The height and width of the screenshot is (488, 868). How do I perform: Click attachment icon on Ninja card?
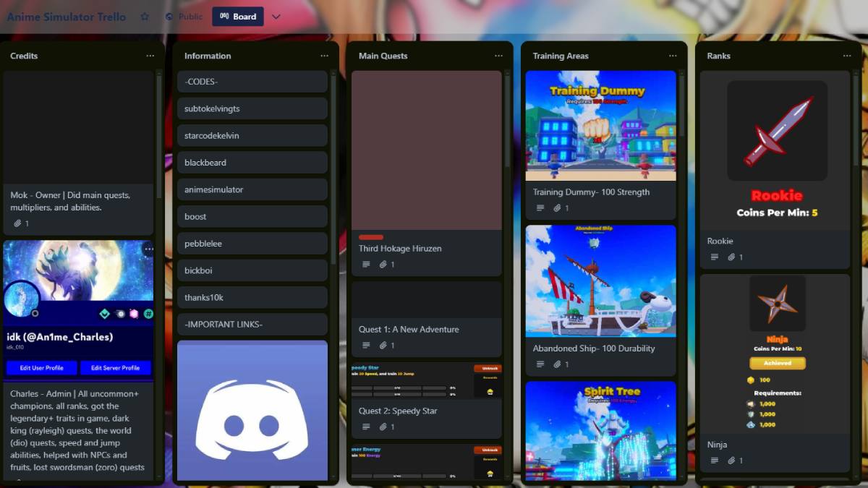[x=732, y=461]
